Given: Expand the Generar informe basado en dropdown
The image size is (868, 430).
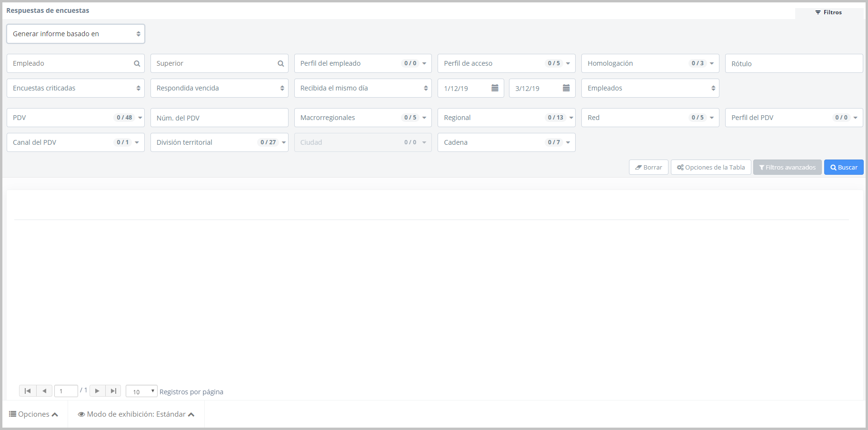Looking at the screenshot, I should (x=76, y=34).
